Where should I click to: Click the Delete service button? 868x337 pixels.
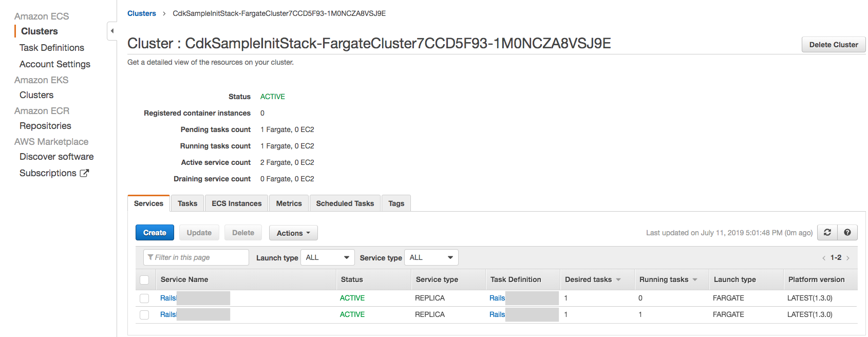click(x=243, y=233)
